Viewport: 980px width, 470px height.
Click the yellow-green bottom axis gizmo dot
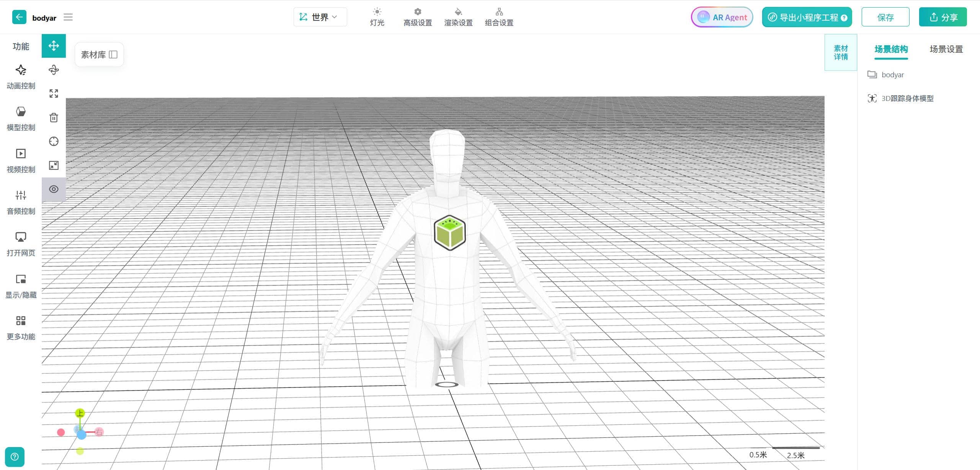coord(80,451)
